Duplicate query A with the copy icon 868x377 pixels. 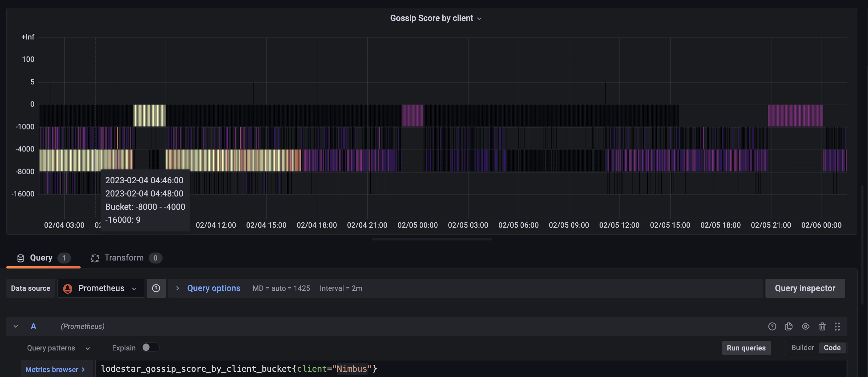click(x=788, y=326)
